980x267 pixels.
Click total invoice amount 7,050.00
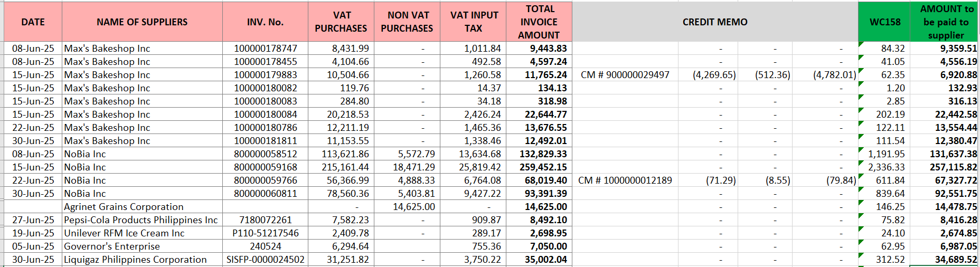tap(539, 246)
